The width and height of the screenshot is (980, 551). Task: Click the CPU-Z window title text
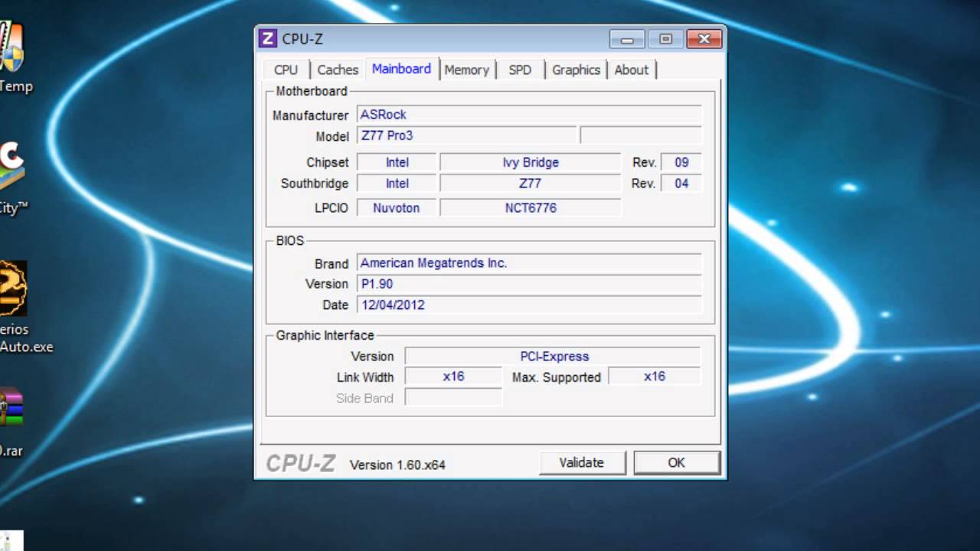point(302,39)
